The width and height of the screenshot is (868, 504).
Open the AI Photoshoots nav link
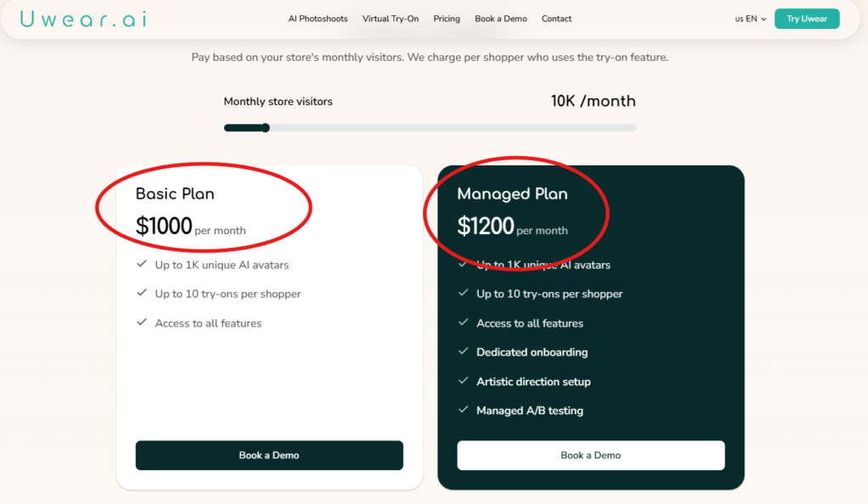click(x=318, y=18)
